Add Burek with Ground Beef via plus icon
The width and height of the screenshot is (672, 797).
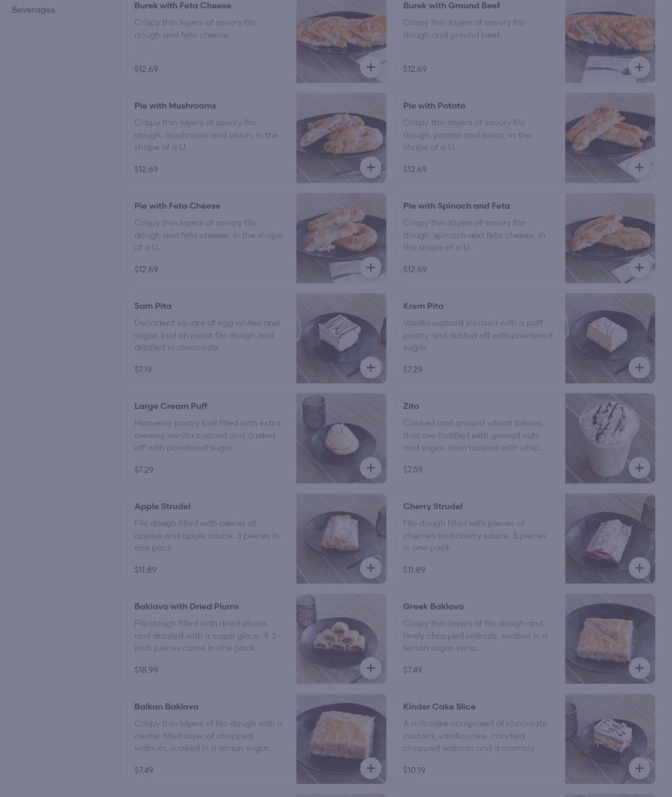(640, 67)
